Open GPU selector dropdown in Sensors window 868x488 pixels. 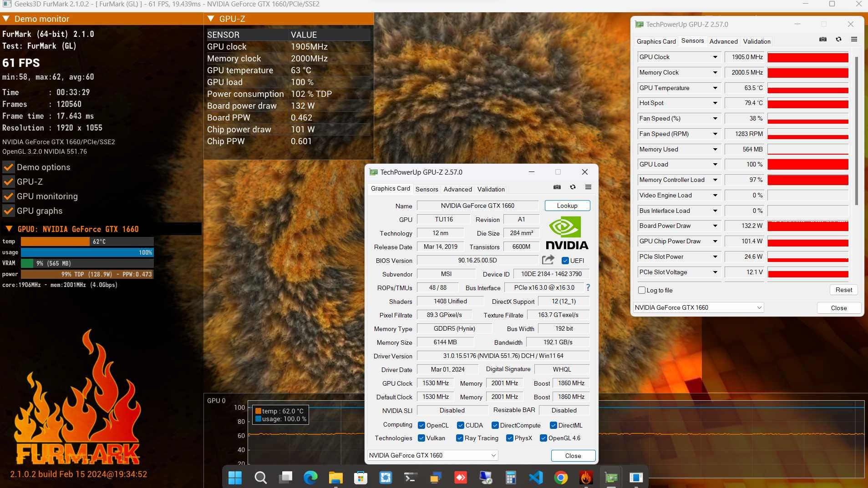coord(698,307)
